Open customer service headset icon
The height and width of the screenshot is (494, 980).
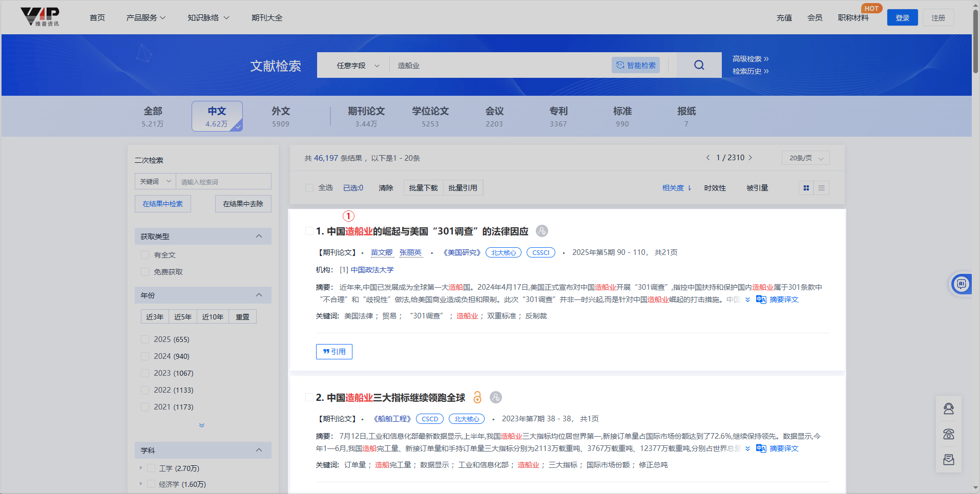tap(949, 409)
